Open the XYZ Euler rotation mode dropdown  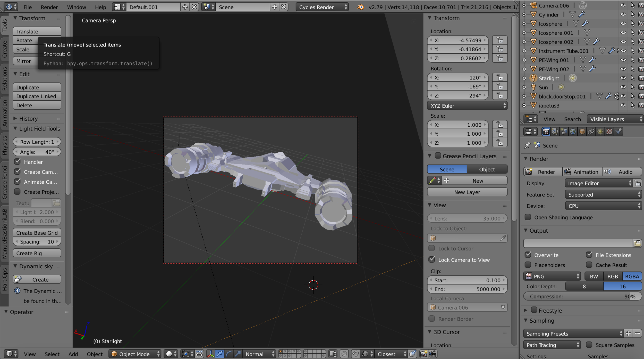point(467,105)
